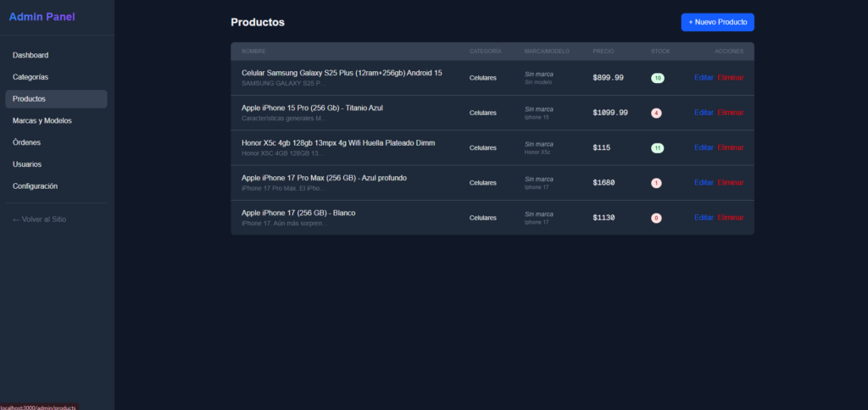Click the Admin Panel logo title

(42, 17)
